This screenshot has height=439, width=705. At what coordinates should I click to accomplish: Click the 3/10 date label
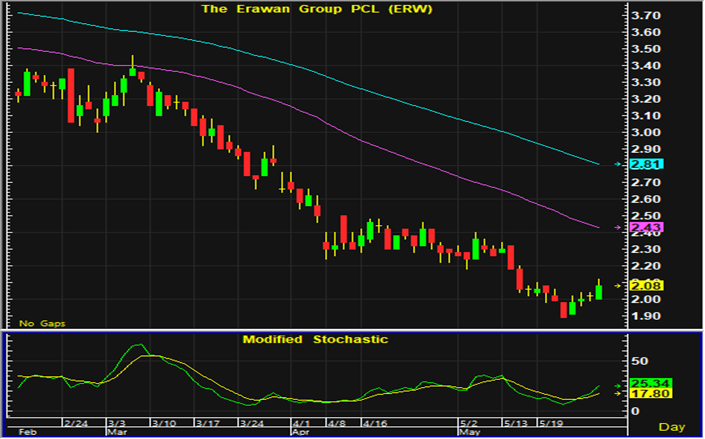coord(164,424)
